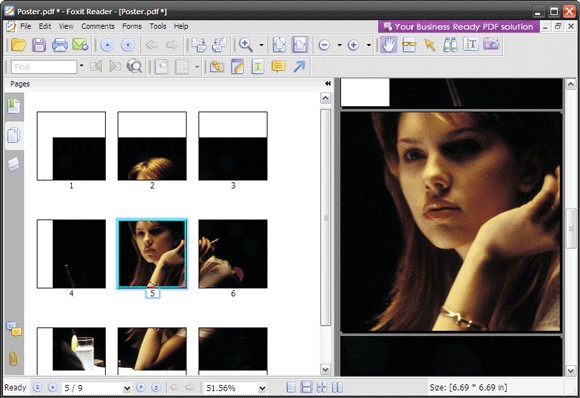Open the View menu

coord(66,26)
